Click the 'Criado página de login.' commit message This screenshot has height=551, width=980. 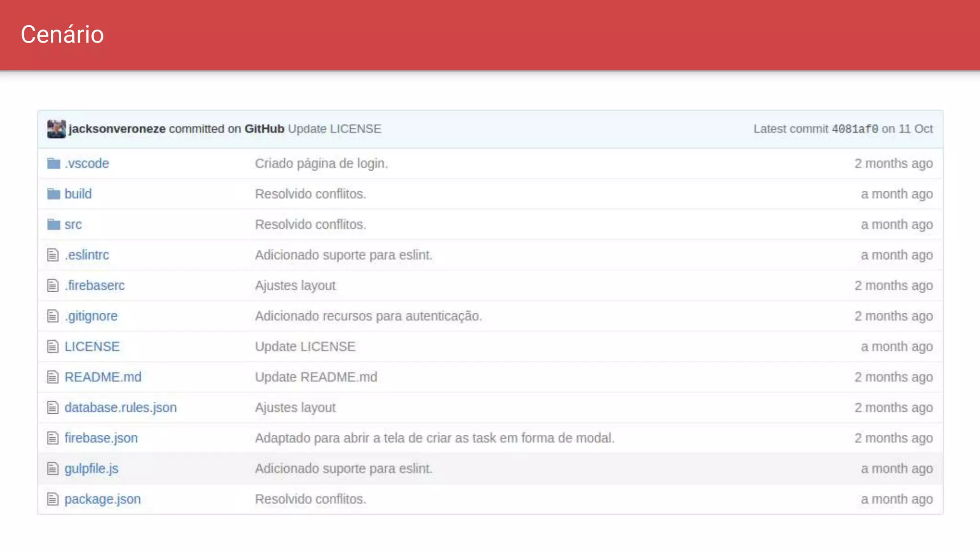tap(321, 164)
